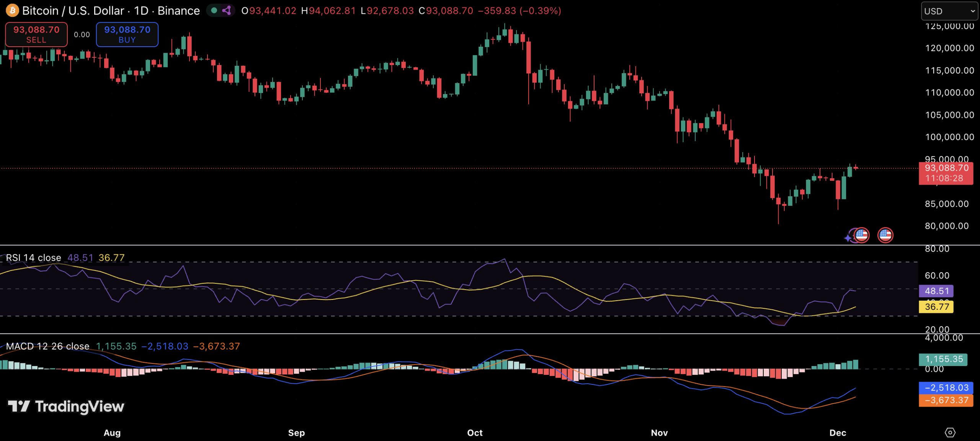Click the green market-open status dot
The image size is (980, 441).
coord(214,10)
